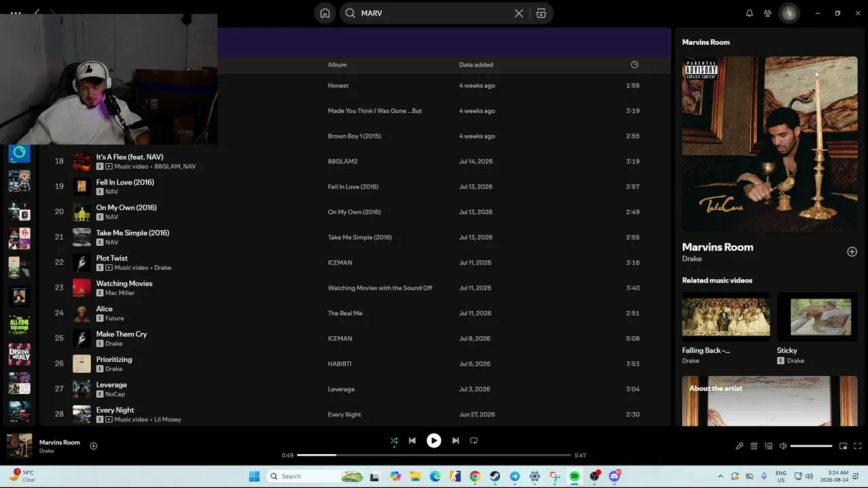
Task: Sort by the duration clock column
Action: click(x=635, y=64)
